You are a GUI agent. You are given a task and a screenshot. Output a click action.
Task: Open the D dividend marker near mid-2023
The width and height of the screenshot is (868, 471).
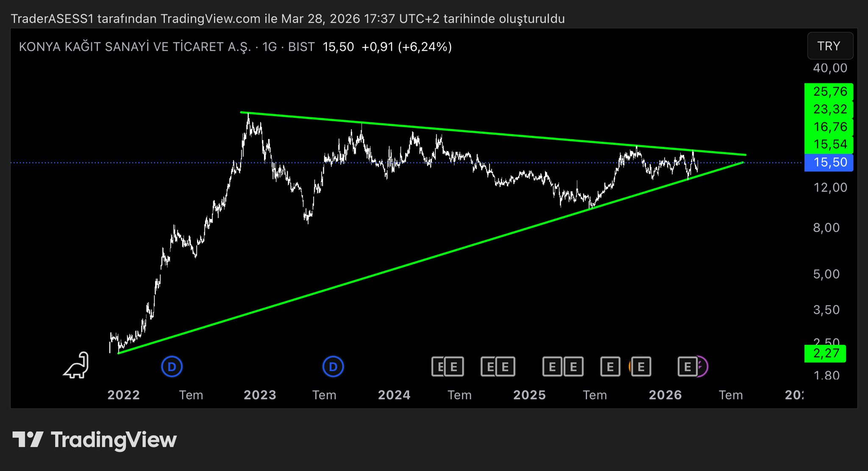click(x=333, y=366)
